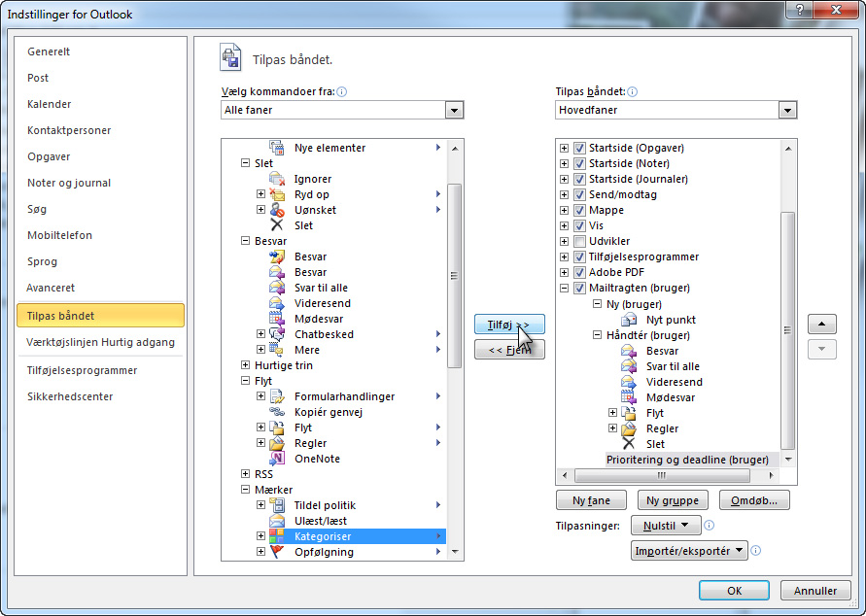Collapse the Mailtragten (bruger) tab node
The width and height of the screenshot is (866, 616).
tap(564, 288)
